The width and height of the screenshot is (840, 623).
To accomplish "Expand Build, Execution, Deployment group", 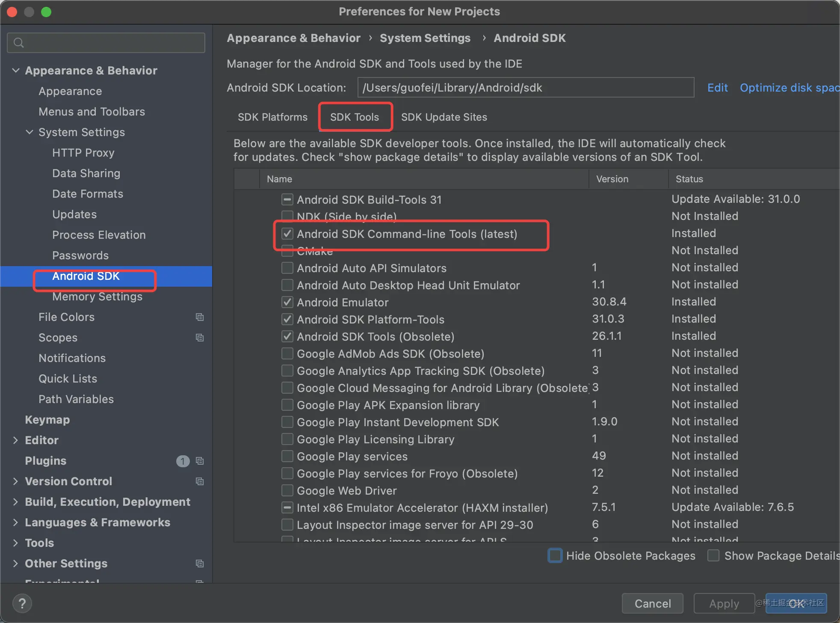I will pyautogui.click(x=16, y=502).
